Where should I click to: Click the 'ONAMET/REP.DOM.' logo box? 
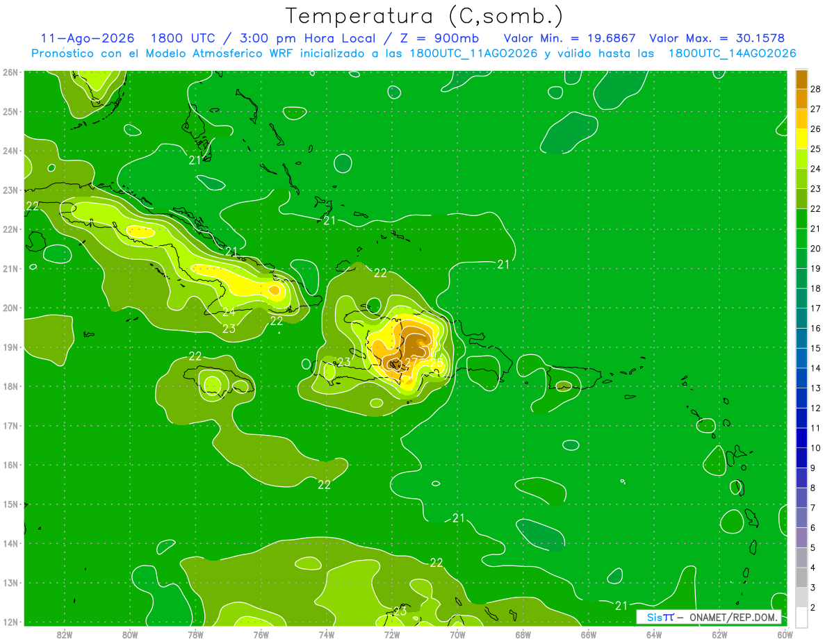coord(709,617)
